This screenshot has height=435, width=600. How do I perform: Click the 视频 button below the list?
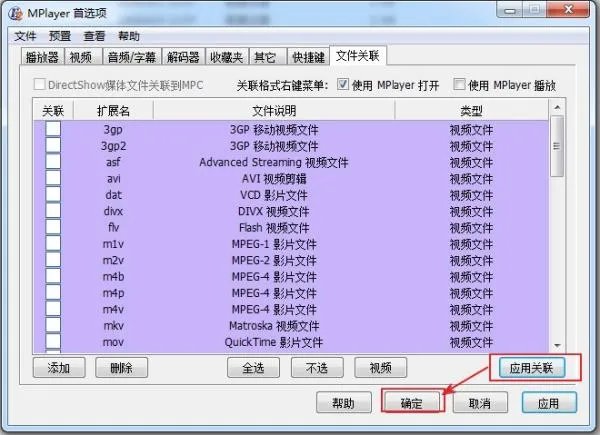(x=380, y=368)
